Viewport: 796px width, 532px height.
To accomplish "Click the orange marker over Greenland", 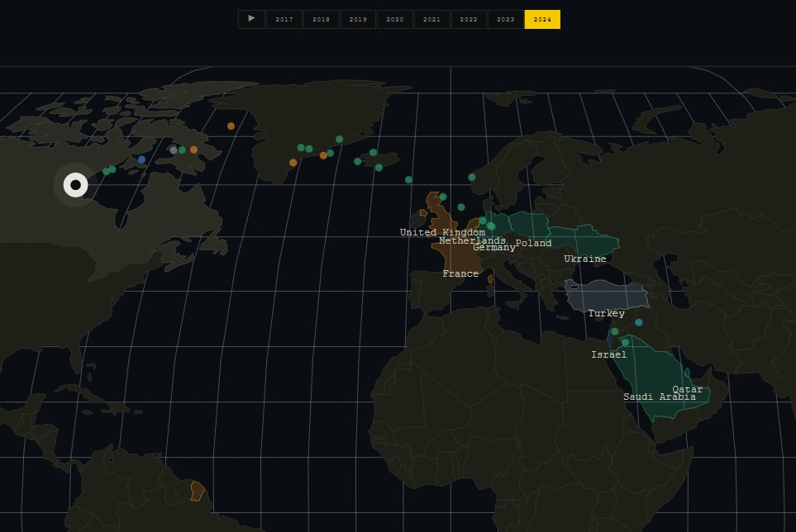I will click(291, 163).
